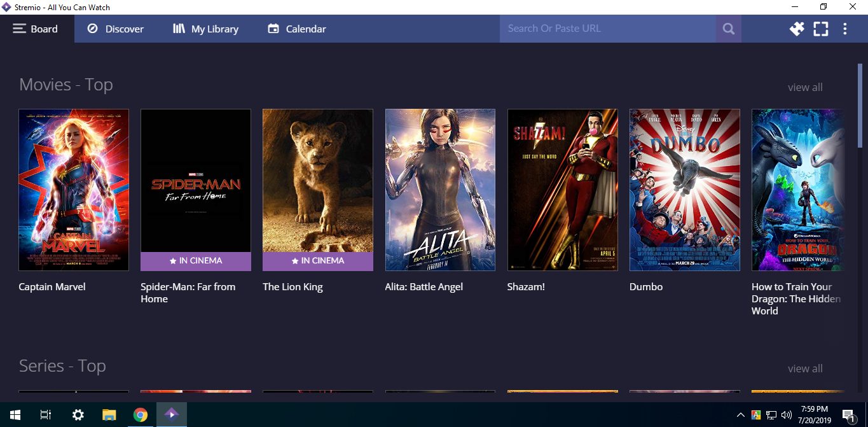Open Google Chrome from the taskbar
Viewport: 868px width, 427px height.
click(141, 415)
